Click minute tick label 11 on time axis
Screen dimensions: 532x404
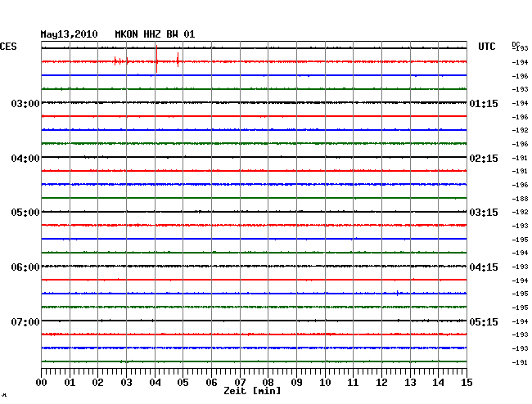[353, 382]
